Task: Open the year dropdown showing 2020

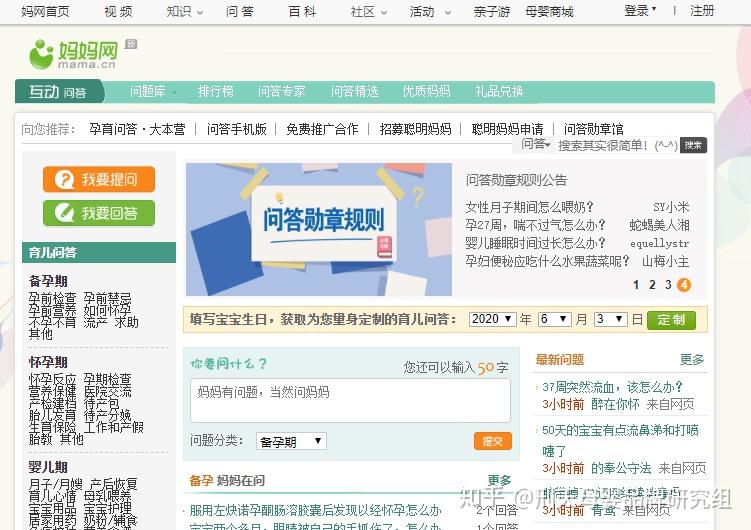Action: [x=492, y=319]
